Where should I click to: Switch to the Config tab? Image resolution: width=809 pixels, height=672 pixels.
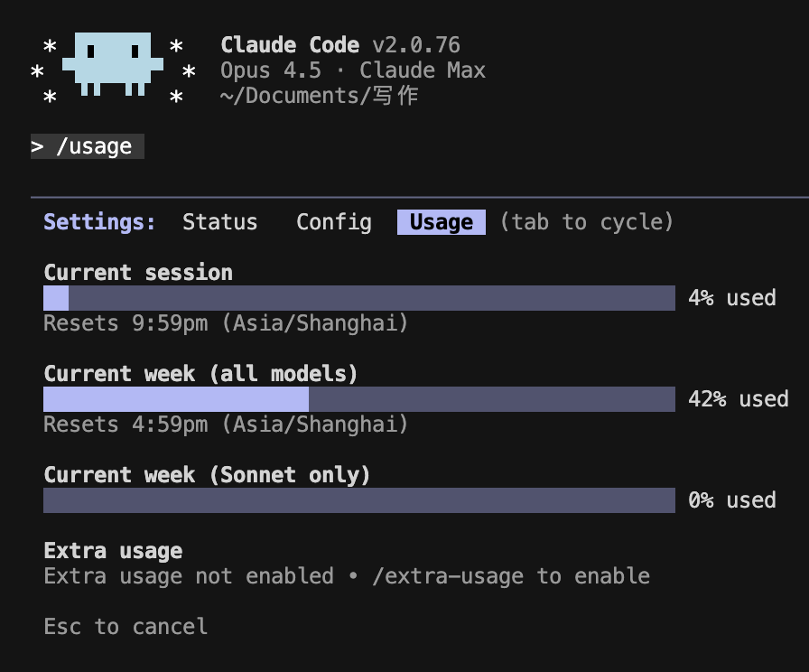334,222
